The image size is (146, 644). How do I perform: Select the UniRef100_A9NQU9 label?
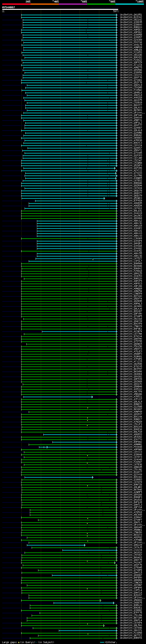pyautogui.click(x=131, y=289)
